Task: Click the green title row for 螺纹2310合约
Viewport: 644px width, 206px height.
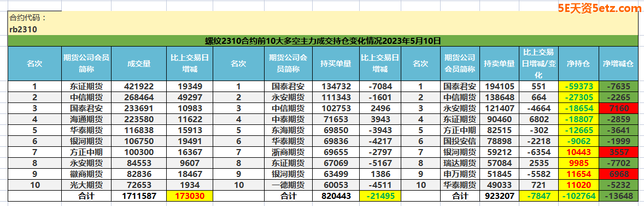Action: point(323,41)
